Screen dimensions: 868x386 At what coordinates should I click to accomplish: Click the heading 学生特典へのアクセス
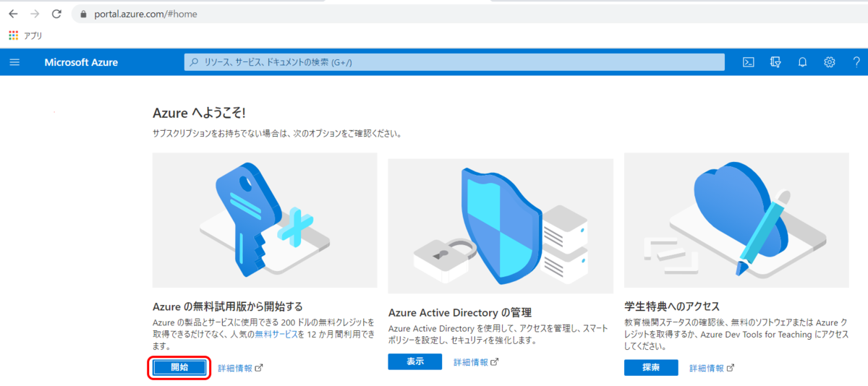point(672,306)
